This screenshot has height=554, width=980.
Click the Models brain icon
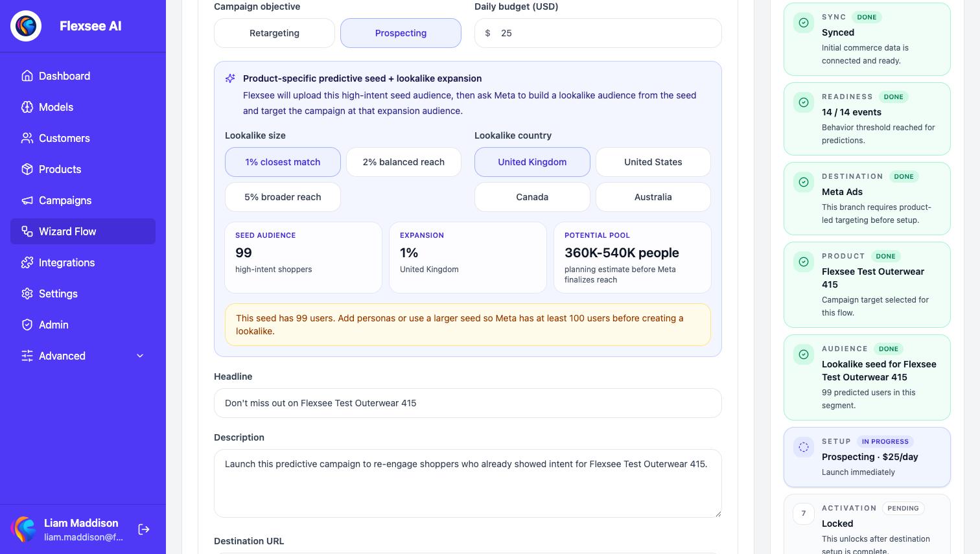point(27,107)
